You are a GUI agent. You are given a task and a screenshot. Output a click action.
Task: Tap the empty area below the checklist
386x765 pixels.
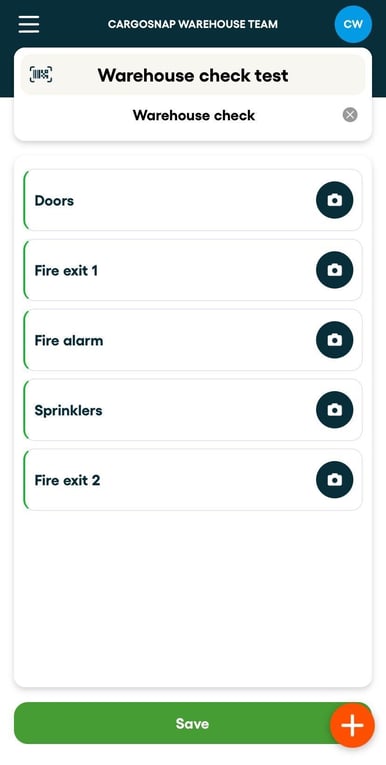coord(193,598)
